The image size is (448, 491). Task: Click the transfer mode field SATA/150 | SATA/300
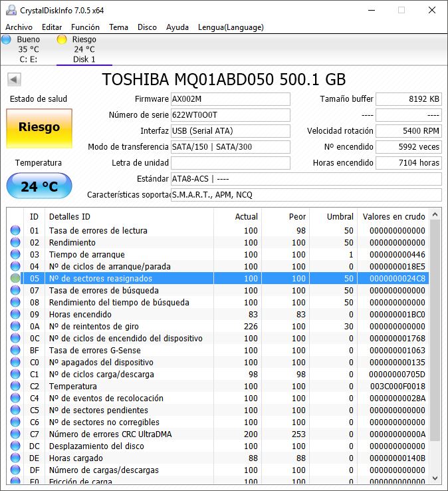pos(231,147)
